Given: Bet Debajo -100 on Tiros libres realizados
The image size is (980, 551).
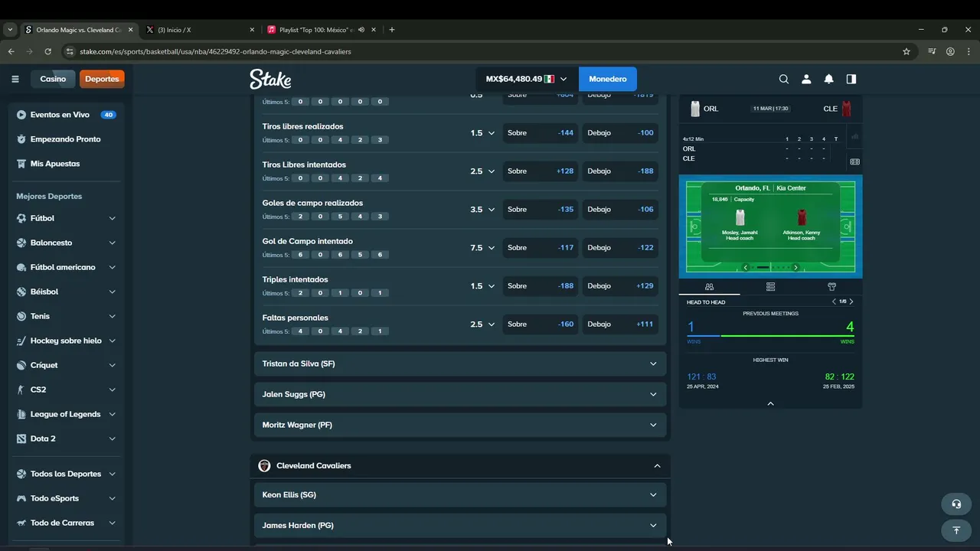Looking at the screenshot, I should point(620,133).
